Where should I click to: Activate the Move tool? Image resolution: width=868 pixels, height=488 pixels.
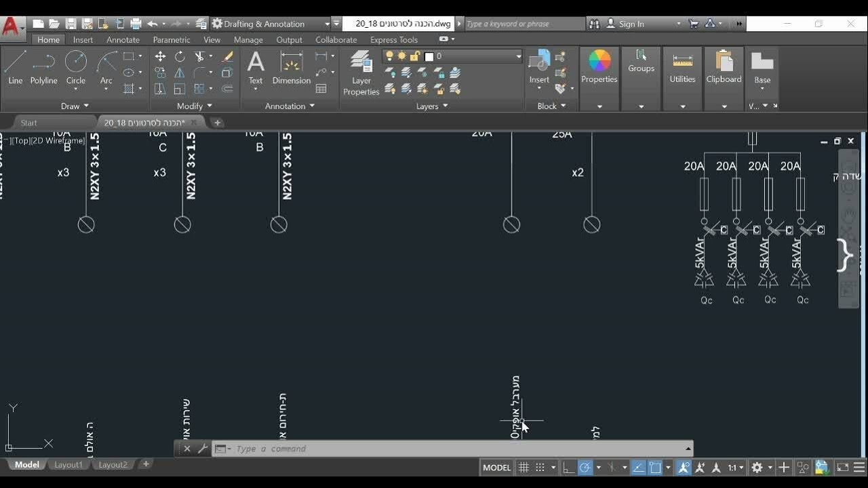point(160,56)
